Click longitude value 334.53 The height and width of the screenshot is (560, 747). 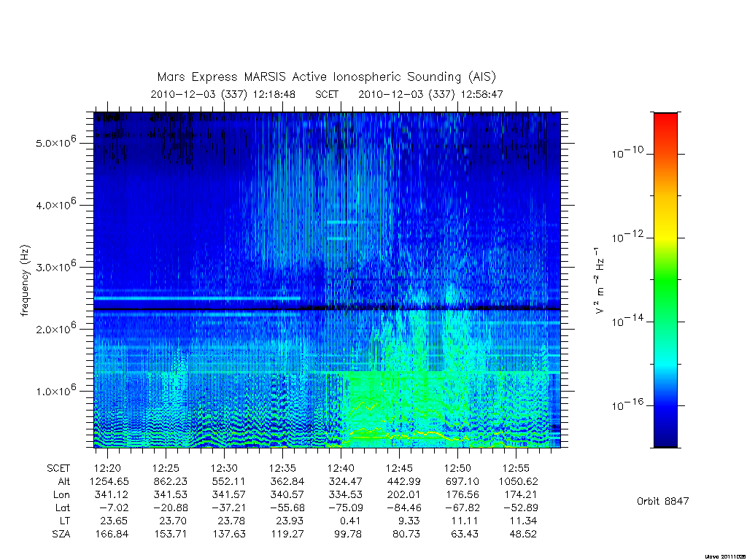click(x=345, y=495)
